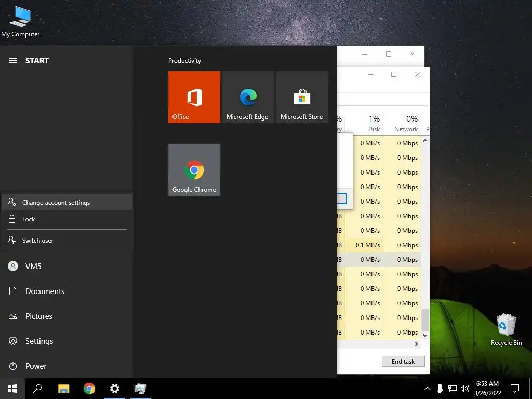Viewport: 532px width, 399px height.
Task: Click the VM5 user account entry
Action: tap(67, 267)
